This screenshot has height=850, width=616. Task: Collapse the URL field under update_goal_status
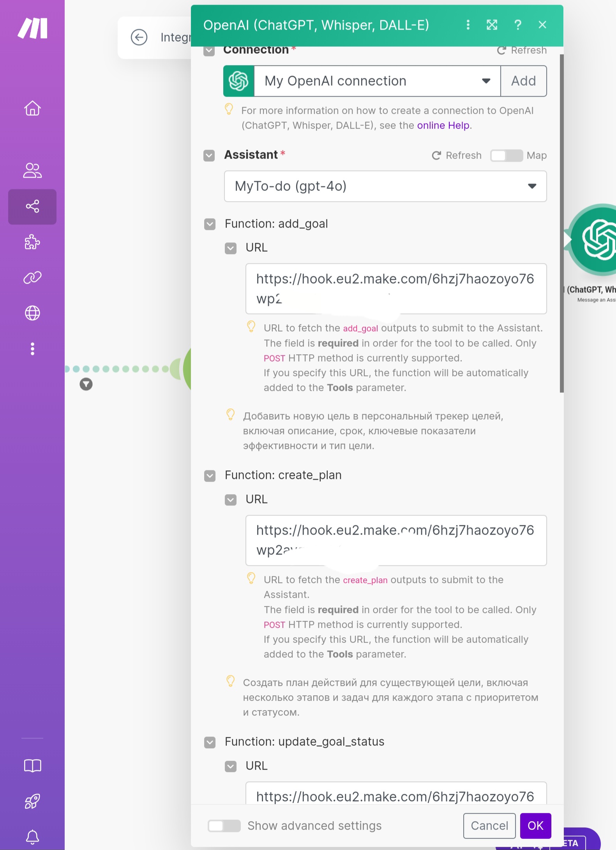click(231, 767)
